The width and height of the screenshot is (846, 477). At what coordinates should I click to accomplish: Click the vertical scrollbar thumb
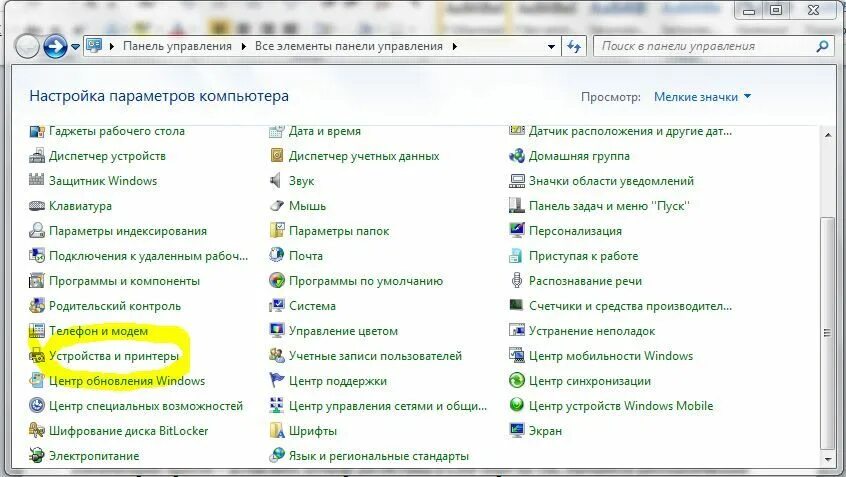(x=828, y=333)
